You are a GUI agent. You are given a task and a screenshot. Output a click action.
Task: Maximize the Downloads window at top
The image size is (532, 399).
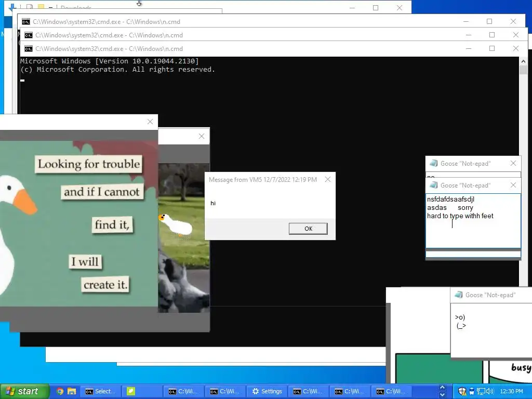click(x=376, y=8)
